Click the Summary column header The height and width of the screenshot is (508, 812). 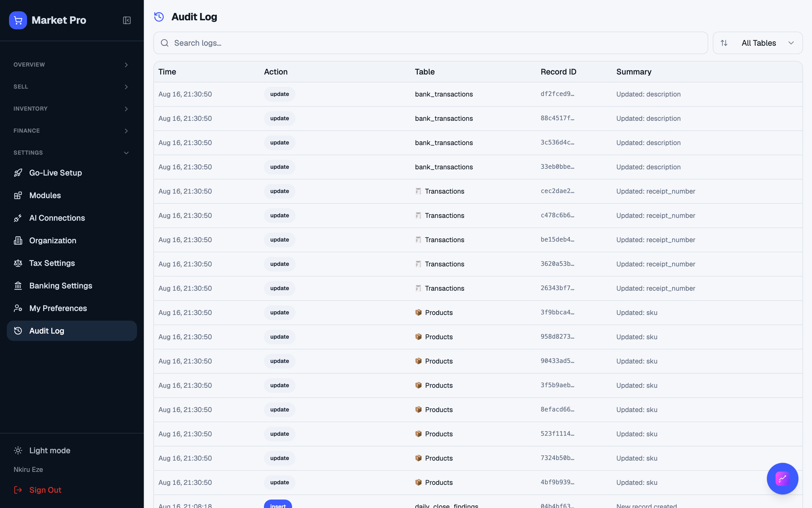(634, 72)
